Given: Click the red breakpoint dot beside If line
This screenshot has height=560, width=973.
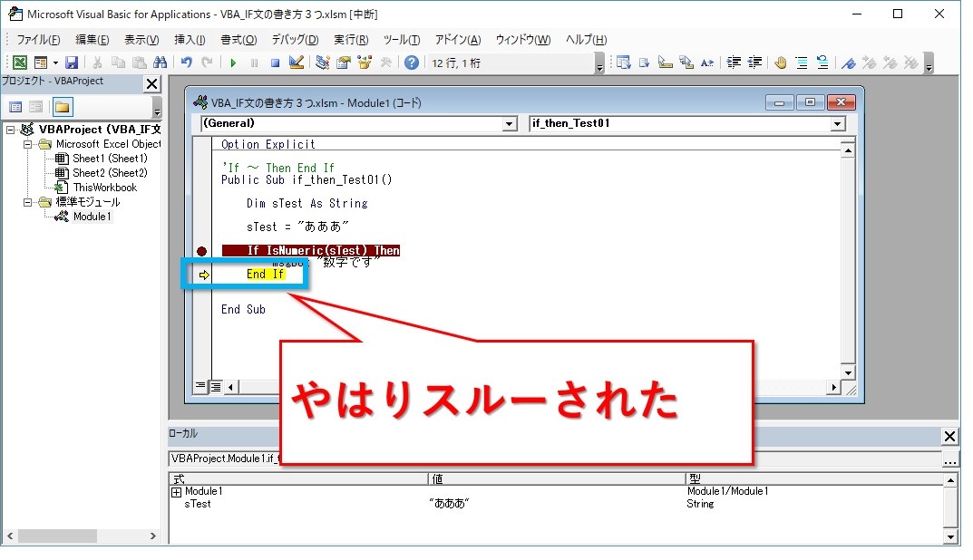Looking at the screenshot, I should pyautogui.click(x=201, y=251).
